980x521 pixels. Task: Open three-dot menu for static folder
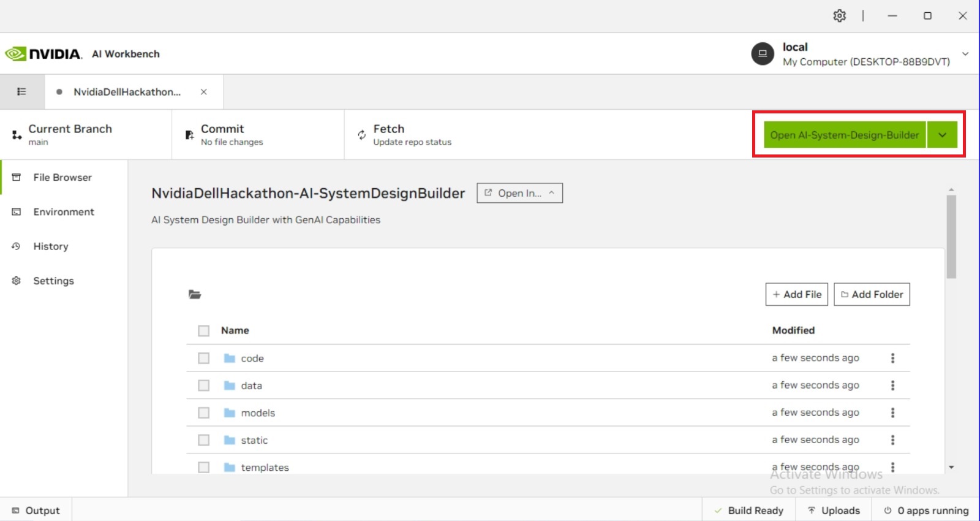[892, 440]
